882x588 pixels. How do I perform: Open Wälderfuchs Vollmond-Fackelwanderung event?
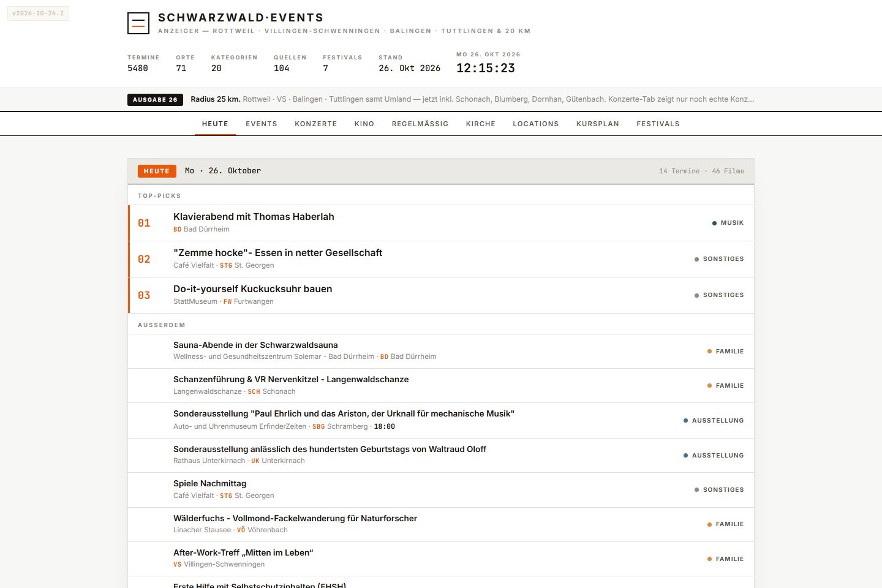[441, 524]
